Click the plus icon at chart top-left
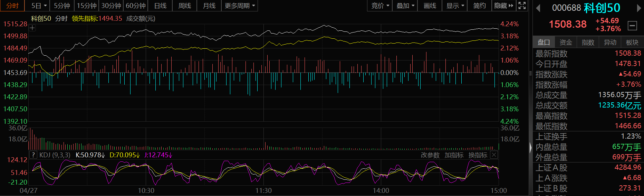The width and height of the screenshot is (644, 196). pyautogui.click(x=32, y=28)
